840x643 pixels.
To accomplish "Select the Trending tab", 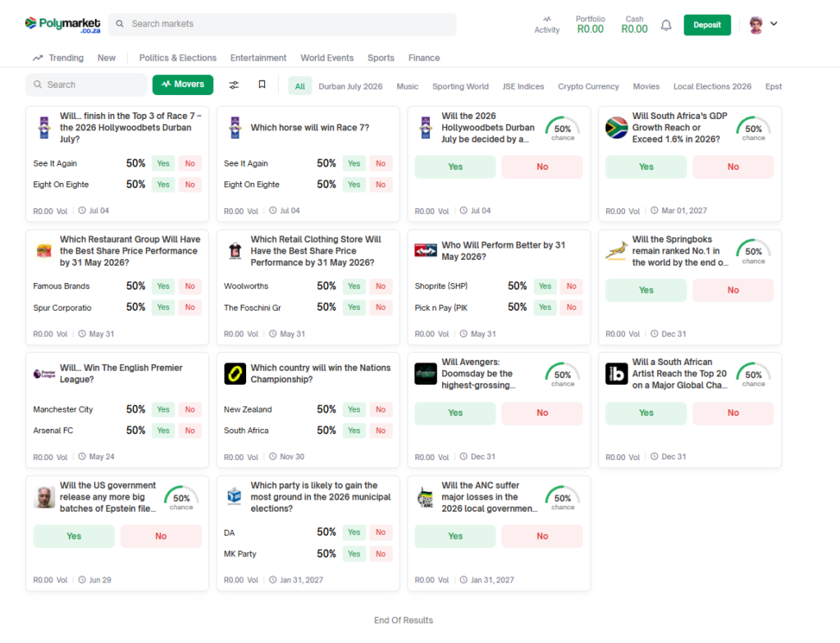I will [x=58, y=58].
